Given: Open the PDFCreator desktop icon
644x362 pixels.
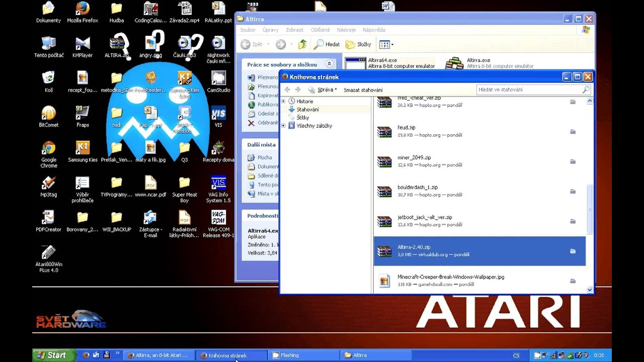Looking at the screenshot, I should click(x=48, y=221).
